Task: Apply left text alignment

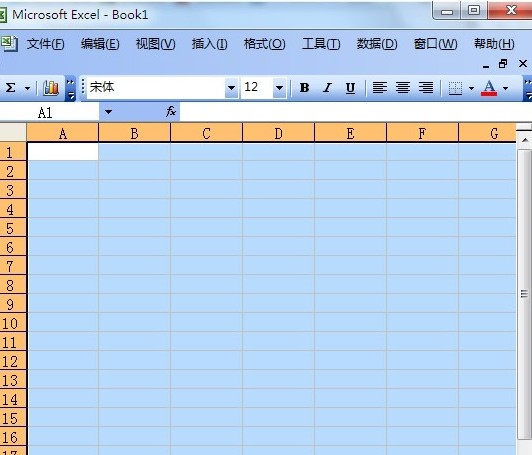Action: pyautogui.click(x=380, y=88)
